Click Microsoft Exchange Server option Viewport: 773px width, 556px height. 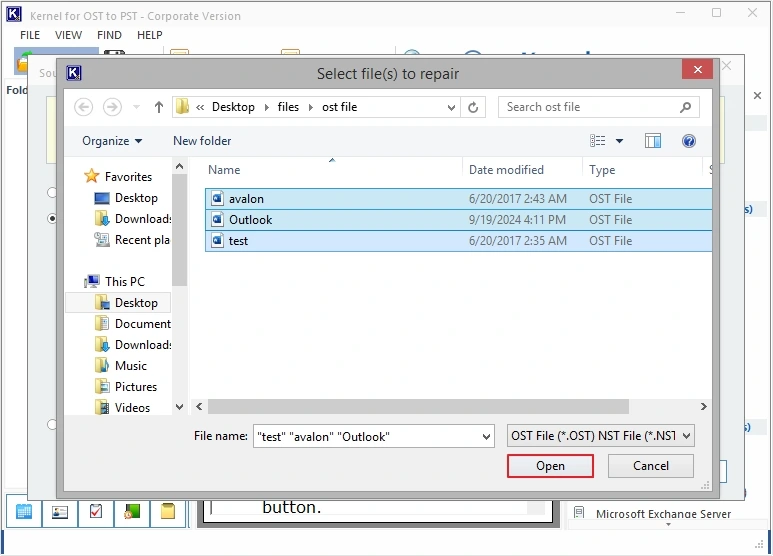tap(663, 514)
